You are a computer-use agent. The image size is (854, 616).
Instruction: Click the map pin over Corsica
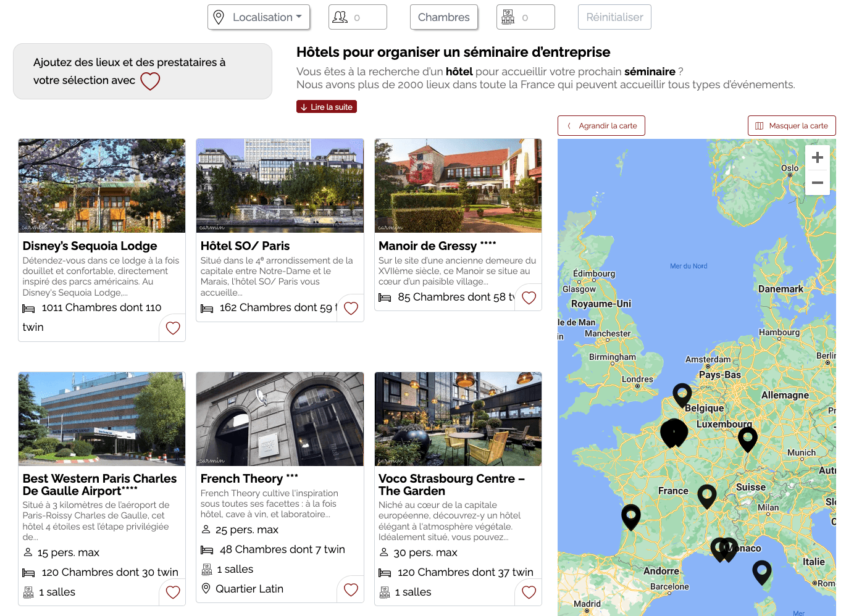(x=762, y=572)
